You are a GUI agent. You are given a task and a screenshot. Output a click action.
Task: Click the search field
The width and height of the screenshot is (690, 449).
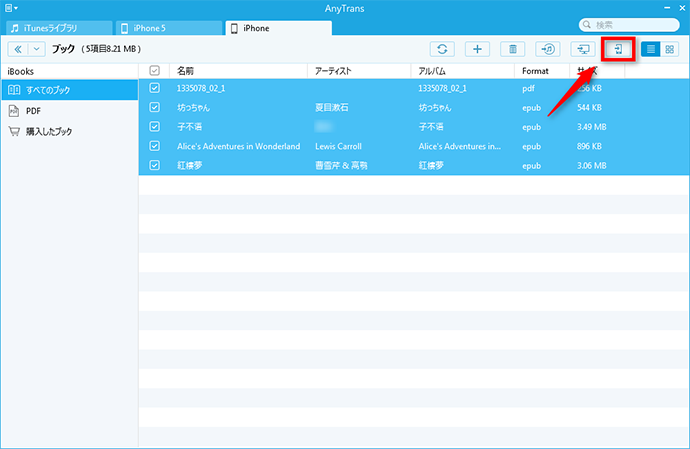629,25
